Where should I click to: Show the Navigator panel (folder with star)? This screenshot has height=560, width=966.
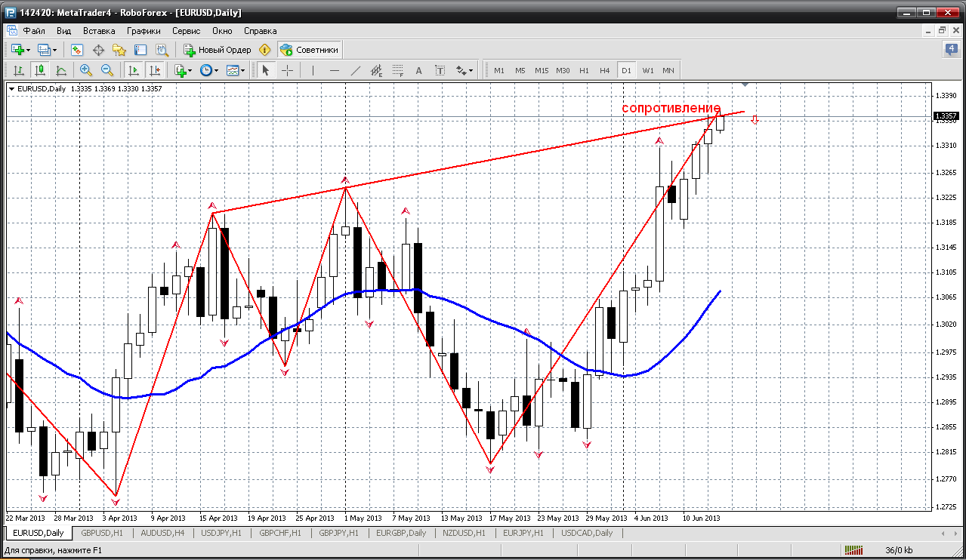119,50
